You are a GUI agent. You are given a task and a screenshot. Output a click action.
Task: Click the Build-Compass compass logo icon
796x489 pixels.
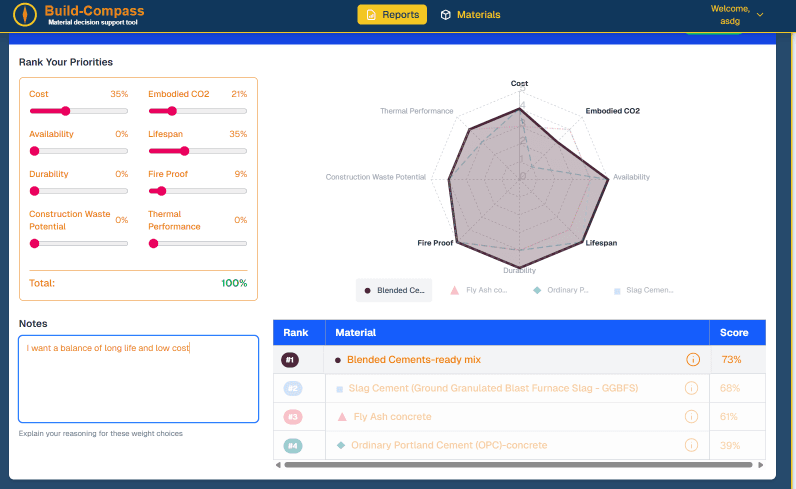pyautogui.click(x=25, y=15)
